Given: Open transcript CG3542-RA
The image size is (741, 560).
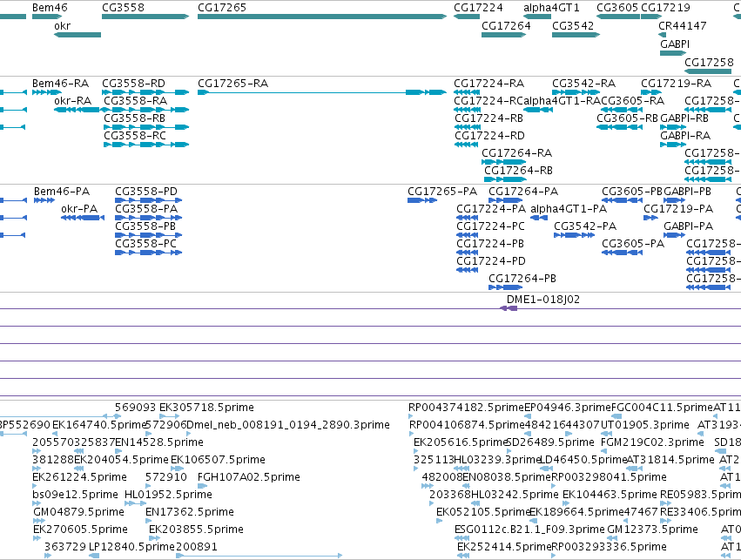Looking at the screenshot, I should tap(583, 84).
